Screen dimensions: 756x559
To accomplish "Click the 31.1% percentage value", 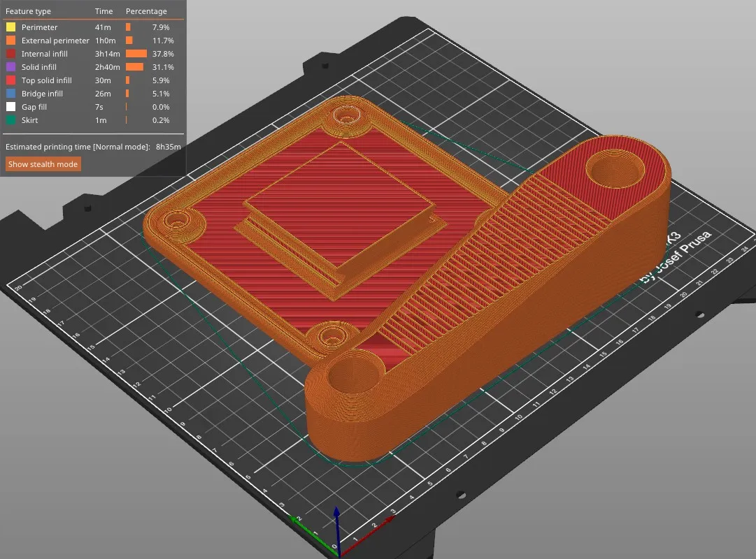I will (x=163, y=67).
